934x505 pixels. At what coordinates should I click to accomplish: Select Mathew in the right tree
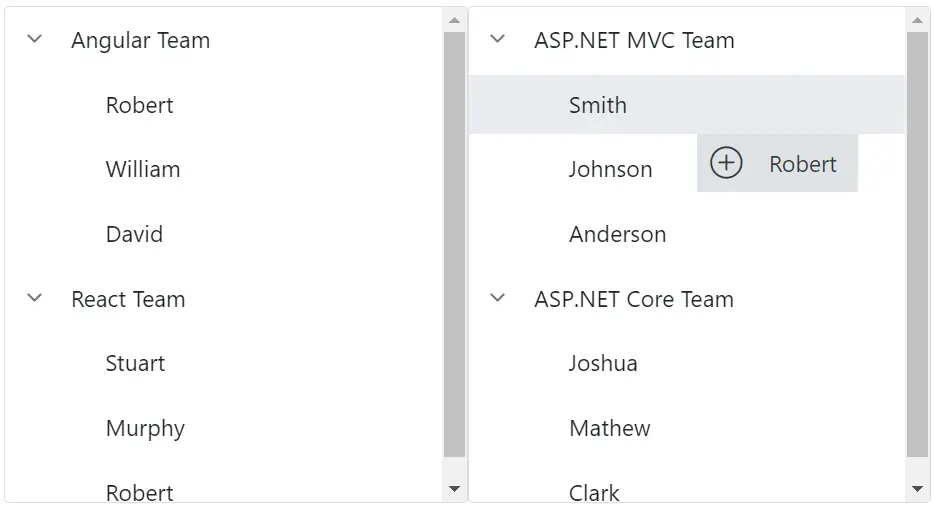[610, 428]
